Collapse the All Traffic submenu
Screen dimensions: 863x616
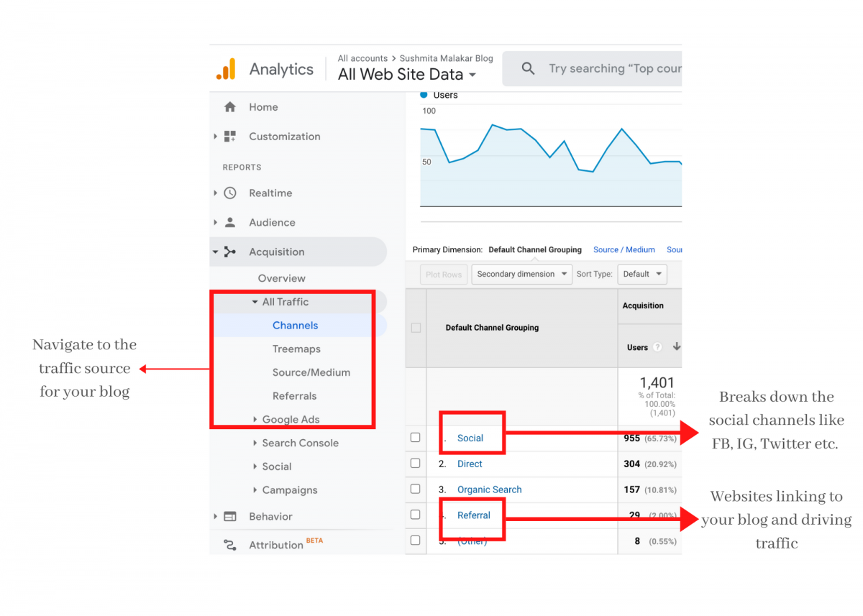coord(255,302)
